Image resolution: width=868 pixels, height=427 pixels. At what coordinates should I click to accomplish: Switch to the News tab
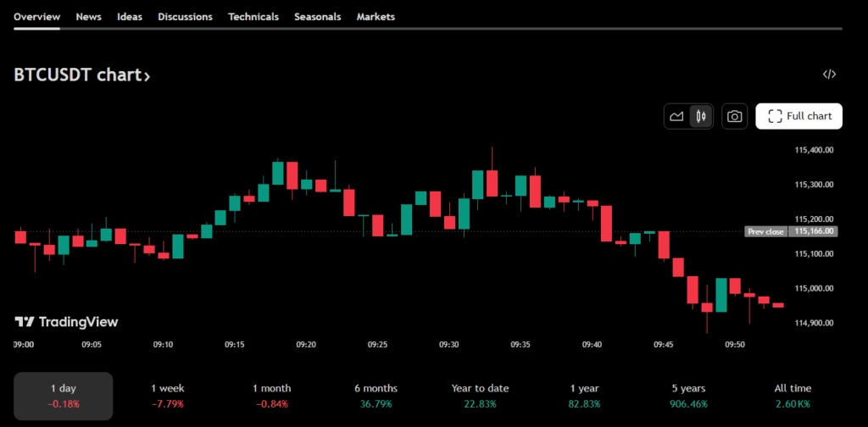pyautogui.click(x=88, y=17)
